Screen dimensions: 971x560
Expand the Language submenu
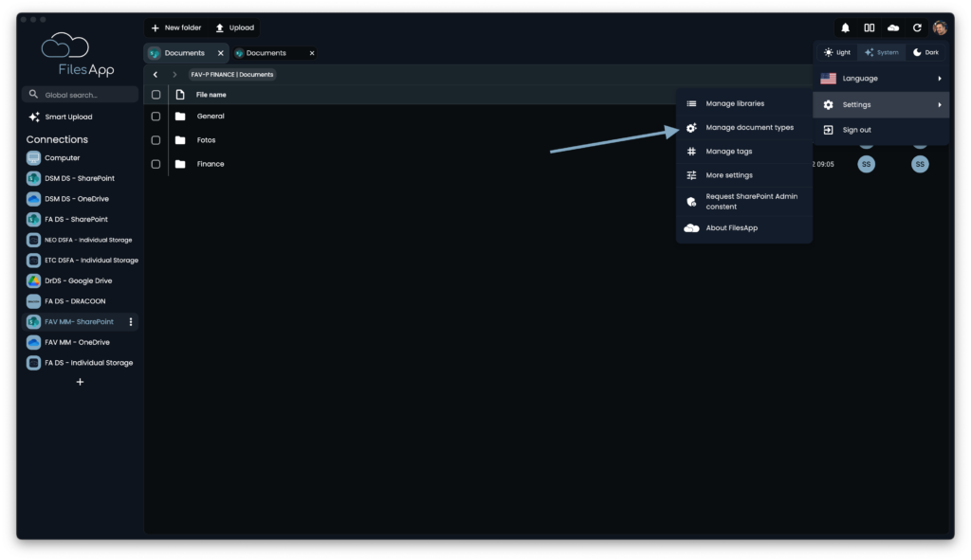tap(881, 79)
